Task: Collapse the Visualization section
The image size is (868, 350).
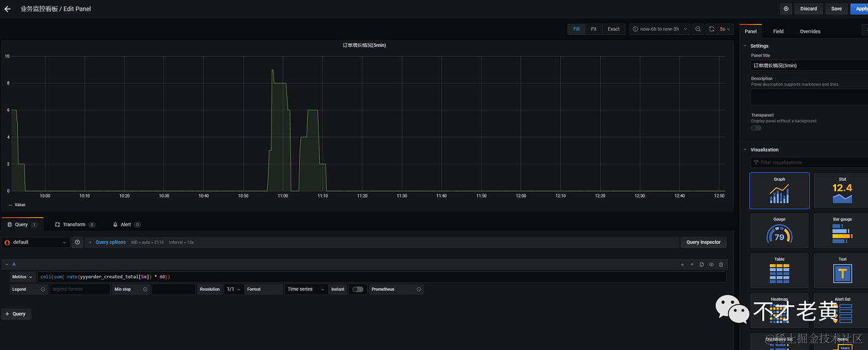Action: tap(745, 149)
